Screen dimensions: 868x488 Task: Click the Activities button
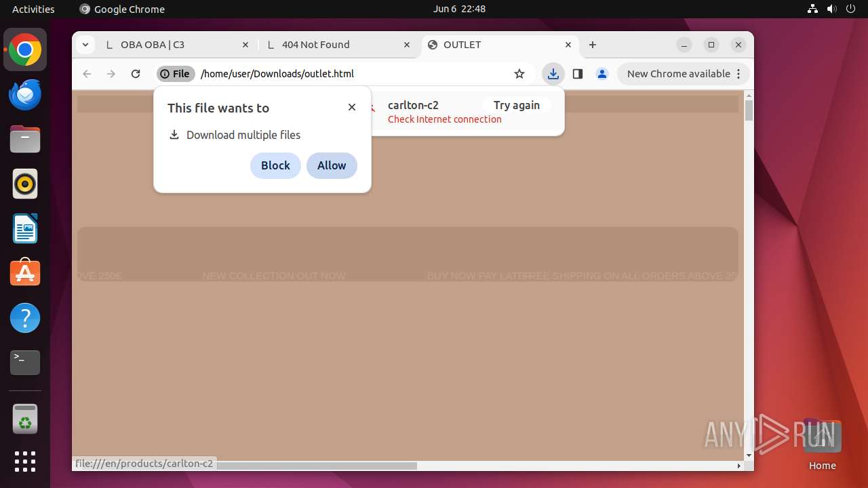click(x=33, y=9)
